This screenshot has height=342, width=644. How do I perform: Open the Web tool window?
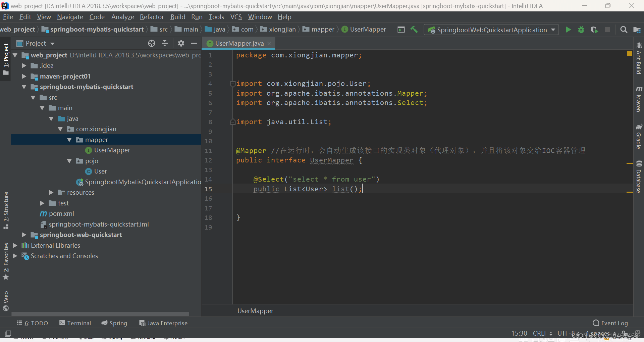click(6, 301)
